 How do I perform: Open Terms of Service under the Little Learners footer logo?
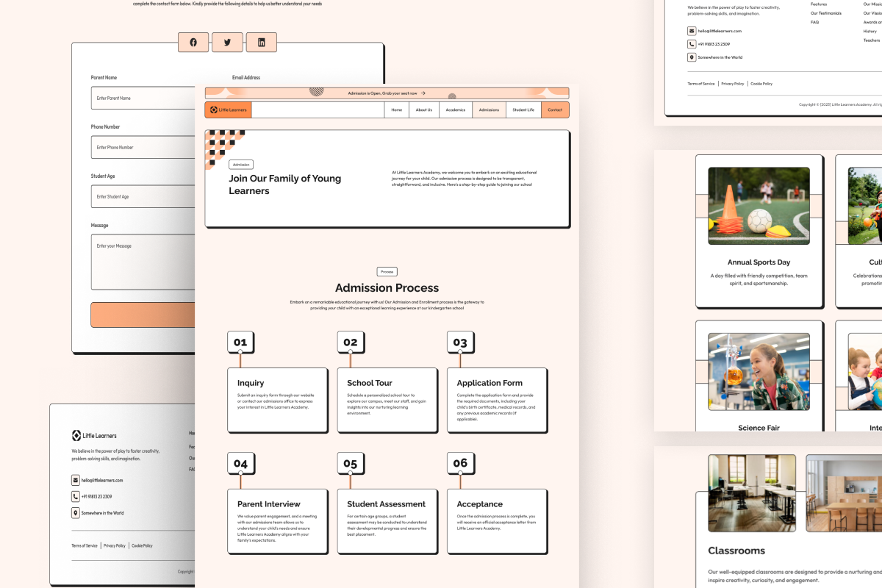coord(85,546)
